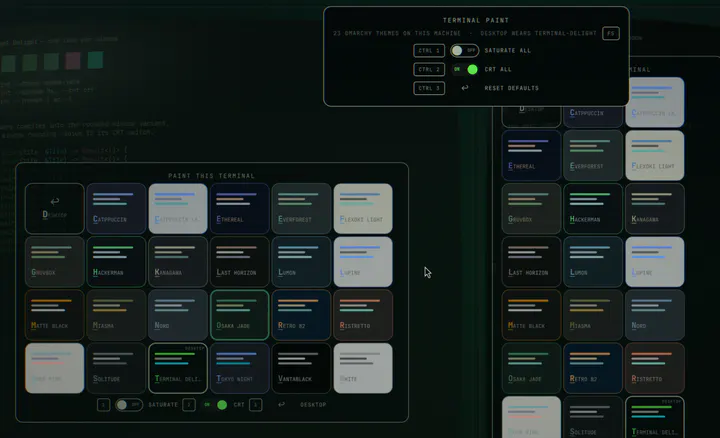Toggle the Saturate All switch
Image resolution: width=720 pixels, height=438 pixels.
tap(465, 51)
